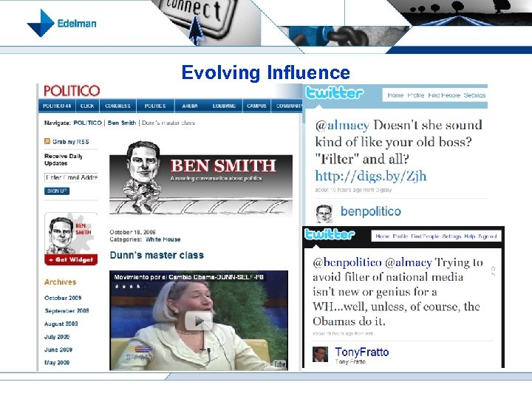Viewport: 532px width, 399px height.
Task: Open Find People in the top Twitter menu
Action: click(444, 95)
